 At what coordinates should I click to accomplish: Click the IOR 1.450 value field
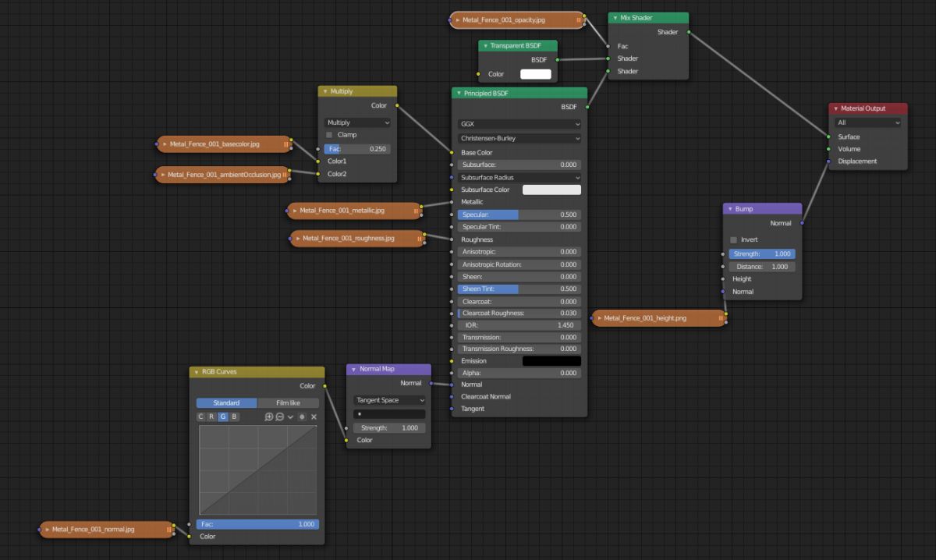[x=519, y=324]
